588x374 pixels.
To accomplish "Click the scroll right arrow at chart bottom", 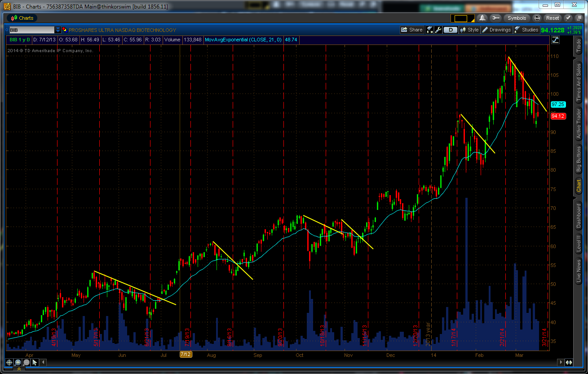I will pyautogui.click(x=561, y=362).
